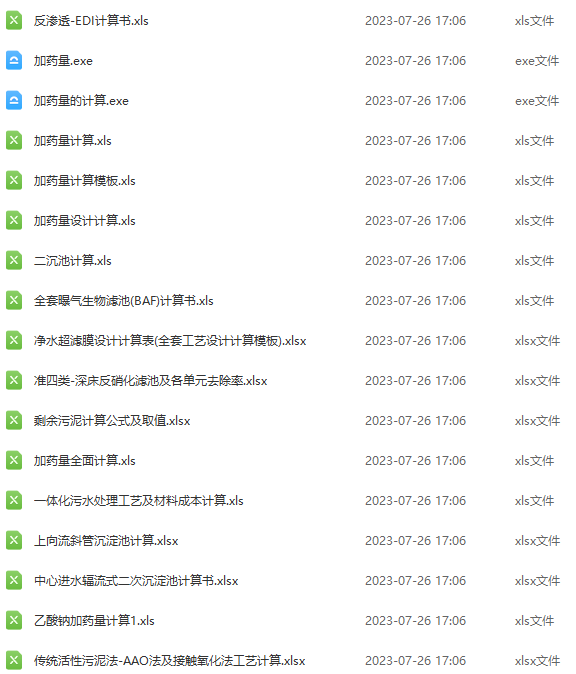Click the Excel icon for 反渗透-EDI计算书.xls
Screen dimensions: 576x674
tap(14, 21)
